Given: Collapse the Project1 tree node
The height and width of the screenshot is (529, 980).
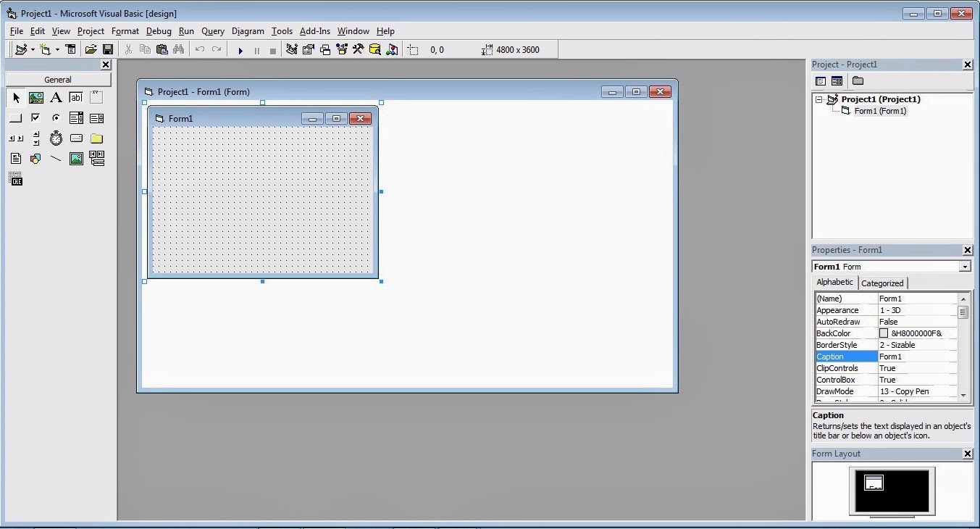Looking at the screenshot, I should click(819, 100).
